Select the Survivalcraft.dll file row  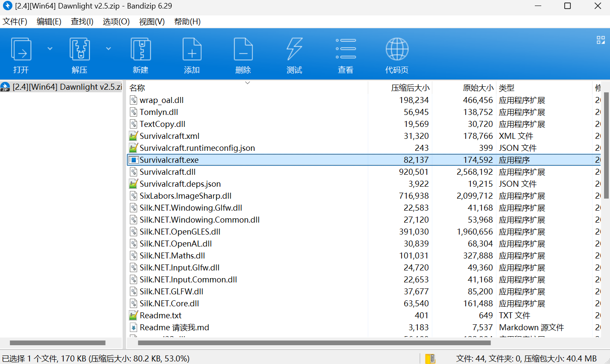click(x=167, y=172)
